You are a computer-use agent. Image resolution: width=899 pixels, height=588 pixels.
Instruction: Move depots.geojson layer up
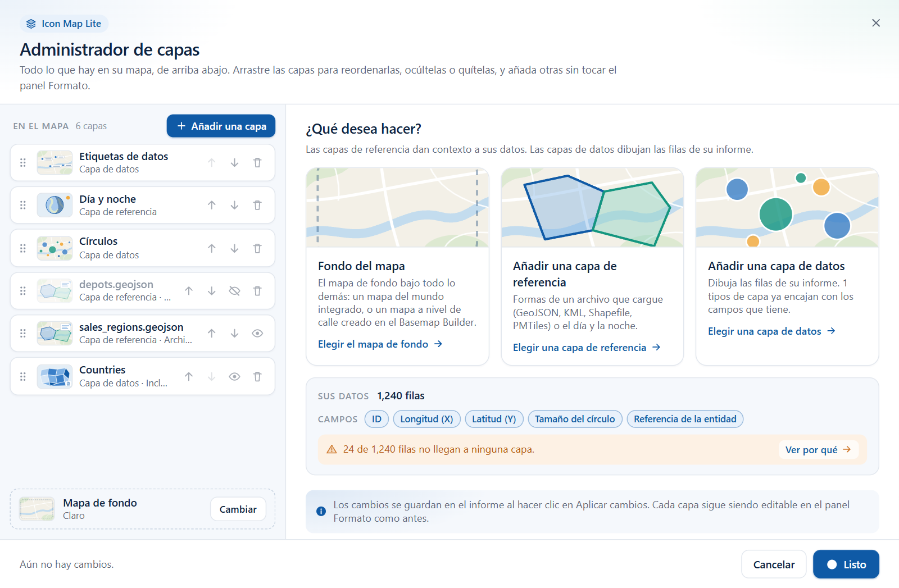click(x=189, y=291)
